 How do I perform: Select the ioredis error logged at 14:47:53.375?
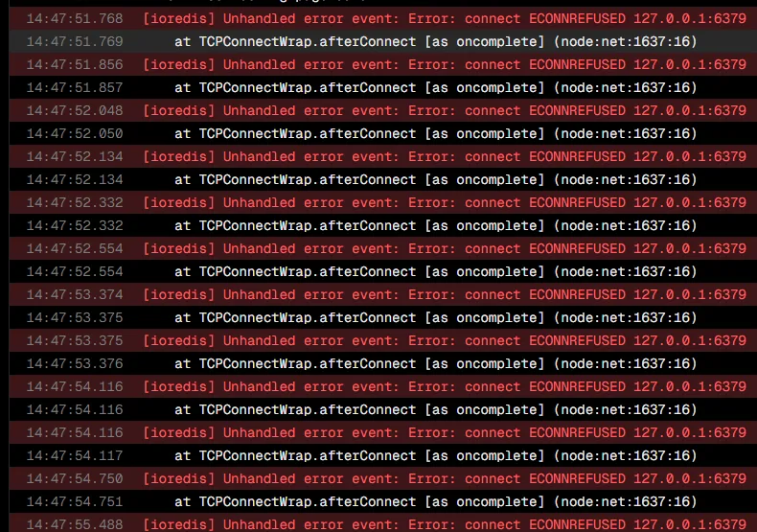[383, 341]
